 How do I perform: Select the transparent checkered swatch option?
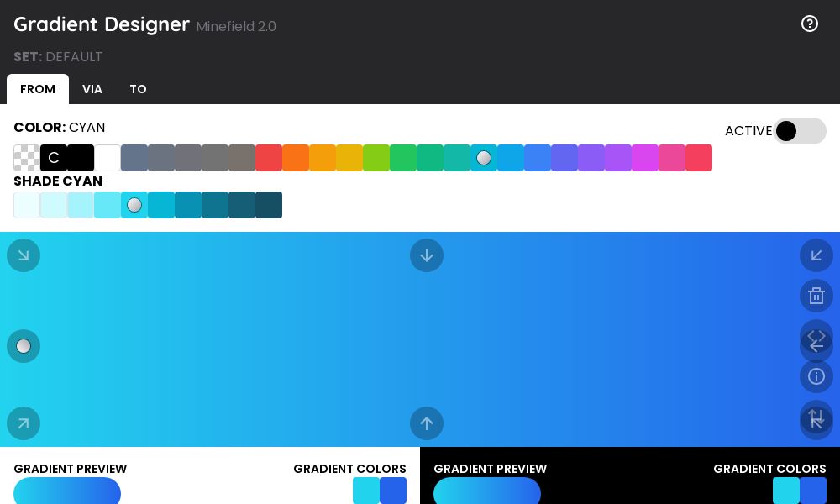pyautogui.click(x=26, y=158)
